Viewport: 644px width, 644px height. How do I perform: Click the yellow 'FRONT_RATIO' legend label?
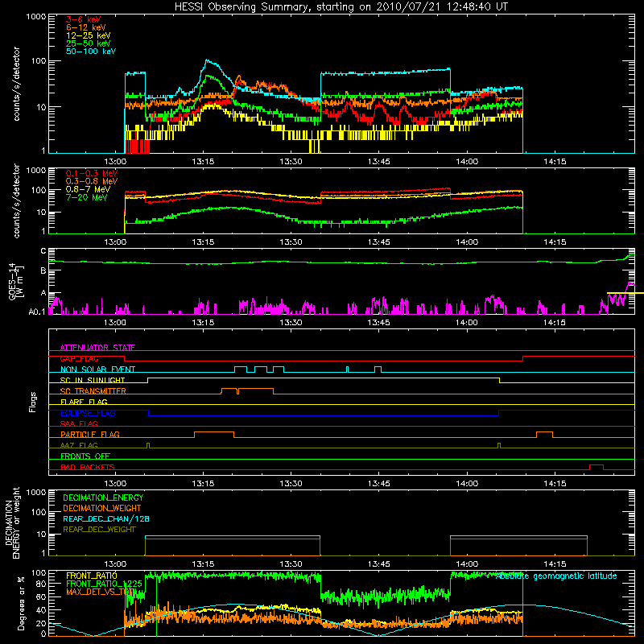pos(92,576)
